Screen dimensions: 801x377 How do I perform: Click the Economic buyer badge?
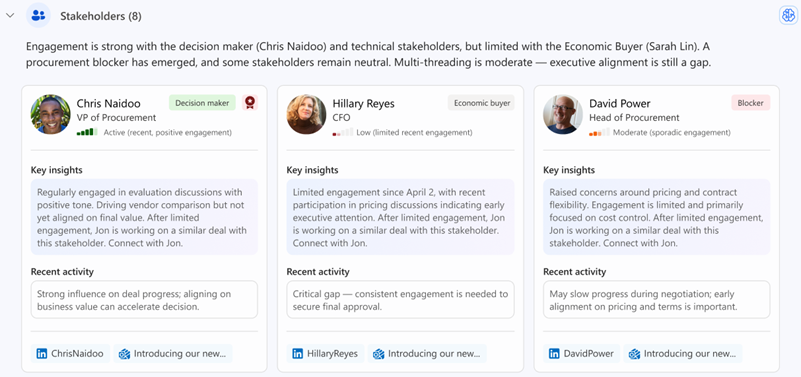[481, 103]
